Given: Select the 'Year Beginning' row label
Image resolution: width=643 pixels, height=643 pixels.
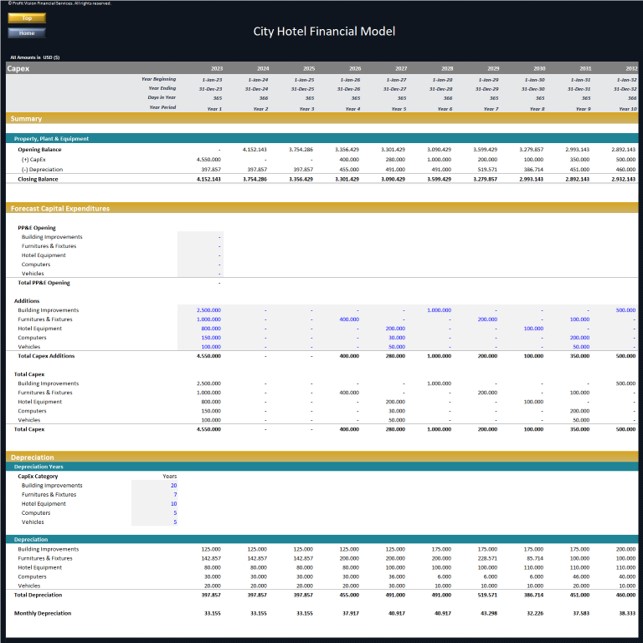Looking at the screenshot, I should pos(159,79).
